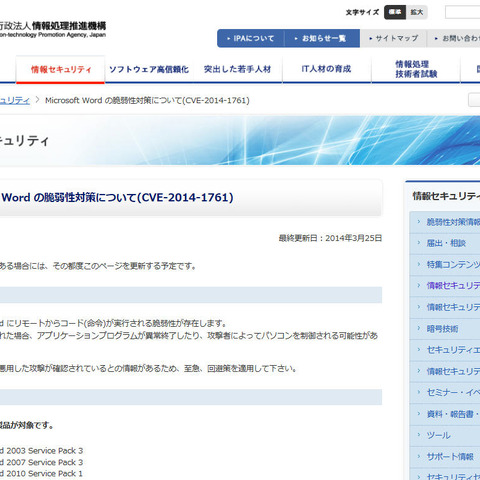This screenshot has height=480, width=480.
Task: Open the サイトマップ link
Action: point(394,38)
